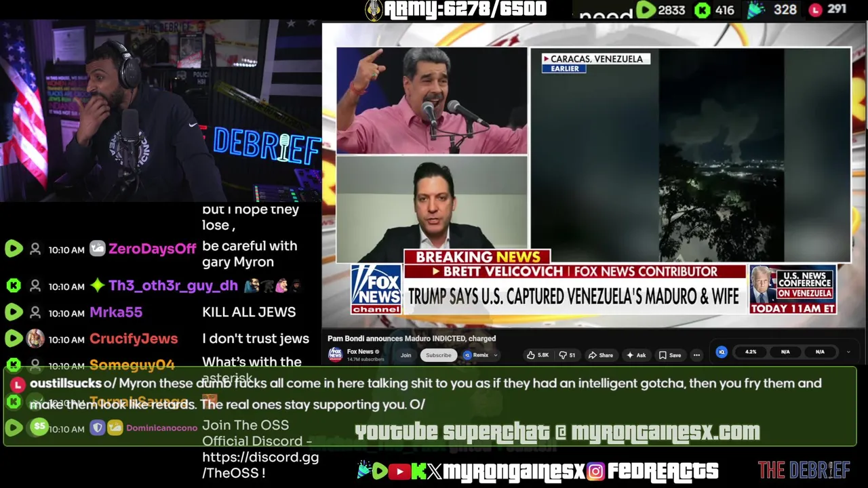Click the green diamond badge of Th3_oth3r_guy_dh
The width and height of the screenshot is (868, 488).
tap(98, 286)
